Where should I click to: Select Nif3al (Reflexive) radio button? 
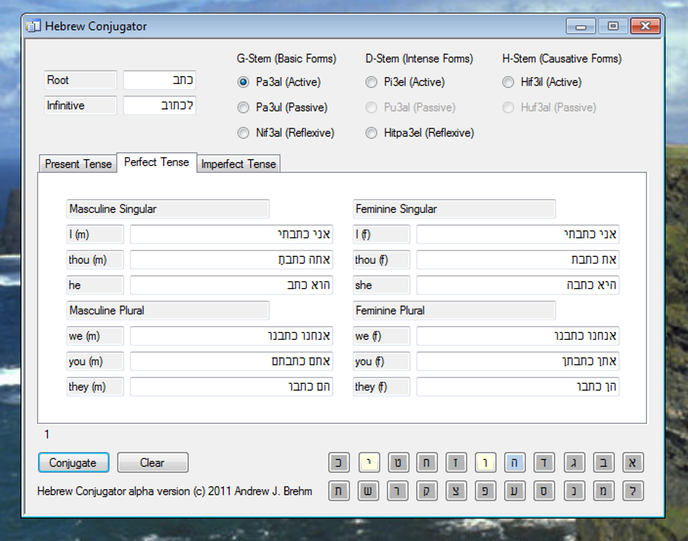[x=243, y=133]
